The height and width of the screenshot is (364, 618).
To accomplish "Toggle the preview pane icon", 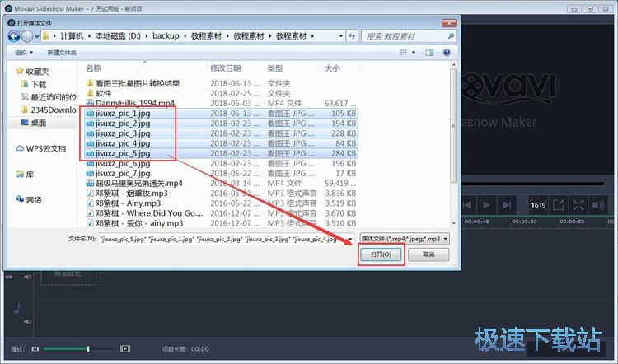I will tap(429, 52).
